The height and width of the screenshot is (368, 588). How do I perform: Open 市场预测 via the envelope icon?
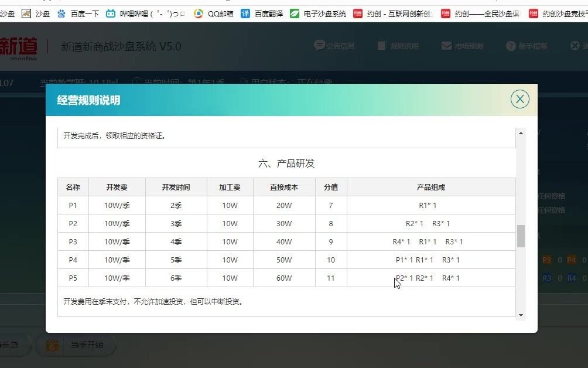pos(447,46)
